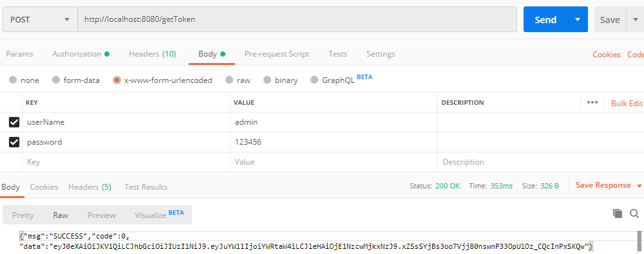Expand the Save Response dropdown

pyautogui.click(x=639, y=186)
